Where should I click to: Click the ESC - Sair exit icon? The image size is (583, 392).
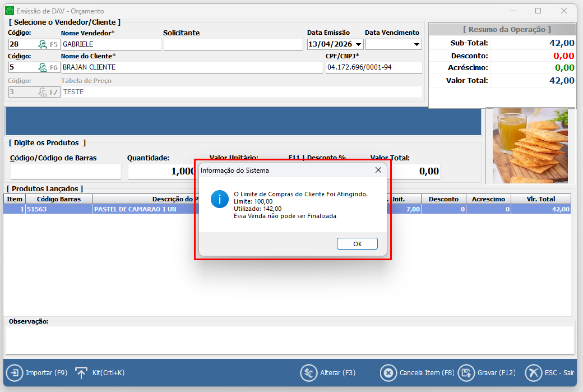pos(533,372)
